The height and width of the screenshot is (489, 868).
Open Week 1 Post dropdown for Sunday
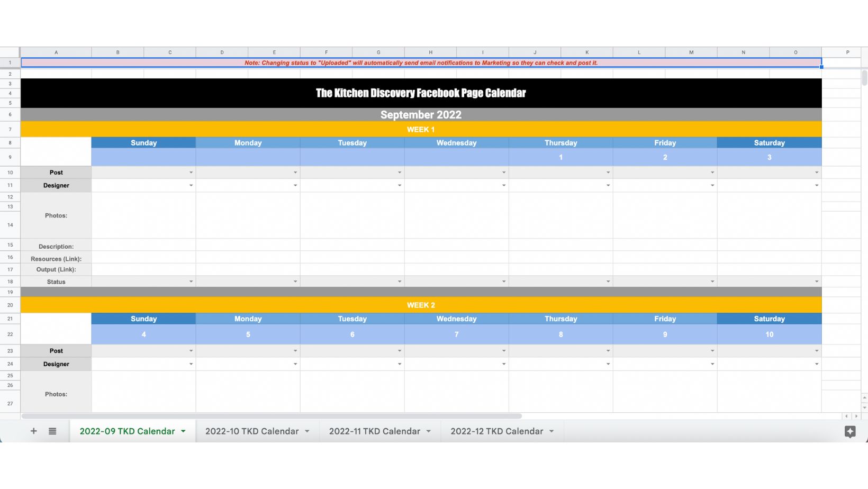(191, 173)
